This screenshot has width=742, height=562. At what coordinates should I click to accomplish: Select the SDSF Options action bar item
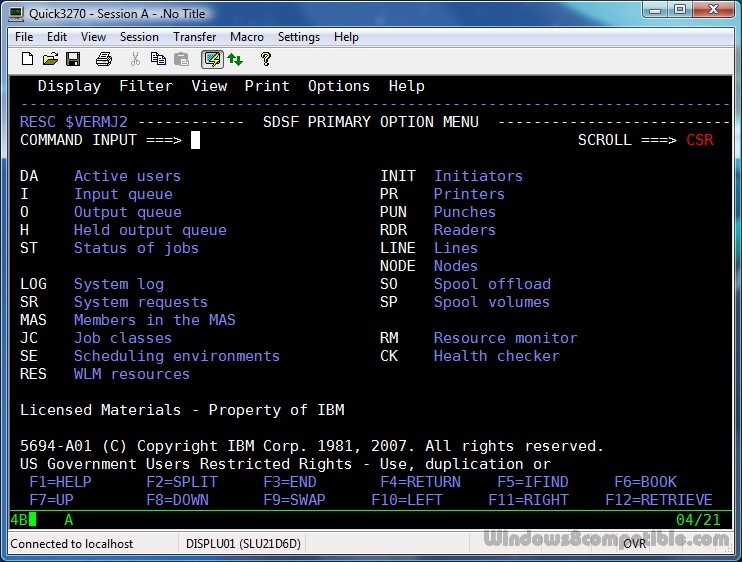pos(339,86)
